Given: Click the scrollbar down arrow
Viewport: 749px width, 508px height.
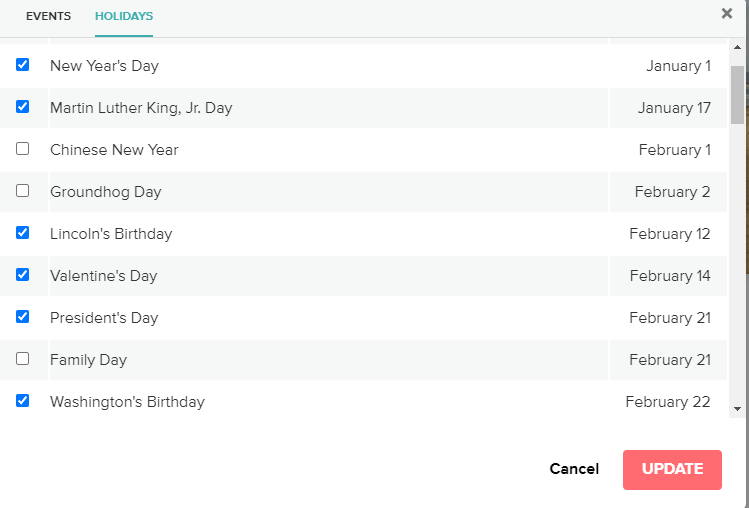Looking at the screenshot, I should click(737, 409).
